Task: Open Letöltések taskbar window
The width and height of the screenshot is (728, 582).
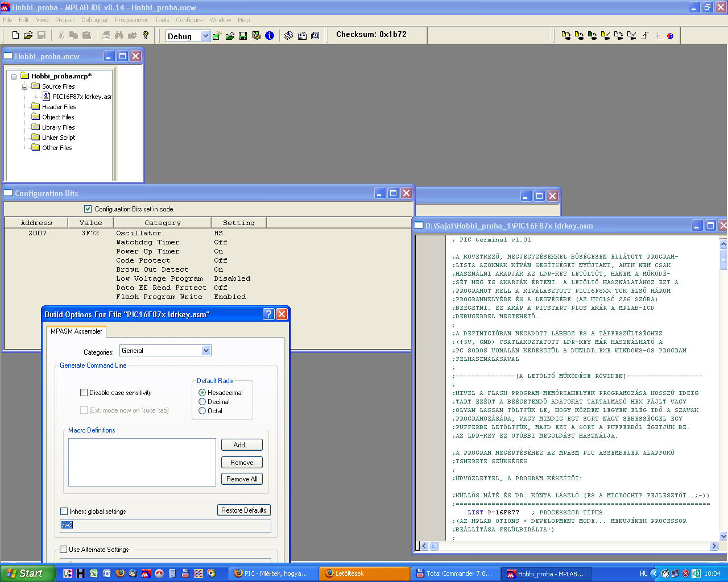Action: click(x=364, y=573)
